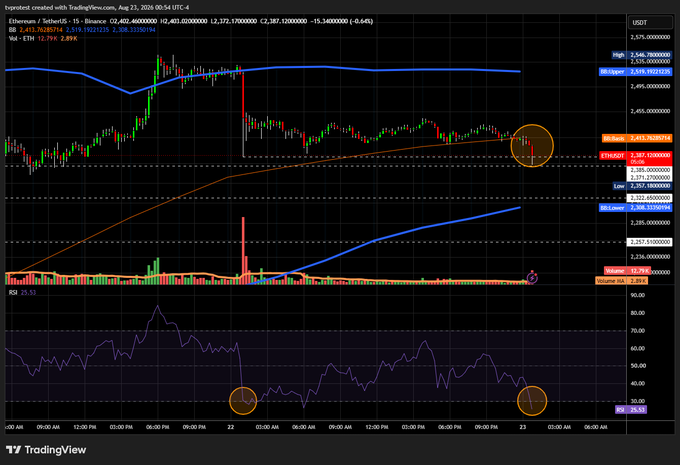Image resolution: width=680 pixels, height=465 pixels.
Task: Click the 2,575.00 price scale value
Action: (650, 37)
